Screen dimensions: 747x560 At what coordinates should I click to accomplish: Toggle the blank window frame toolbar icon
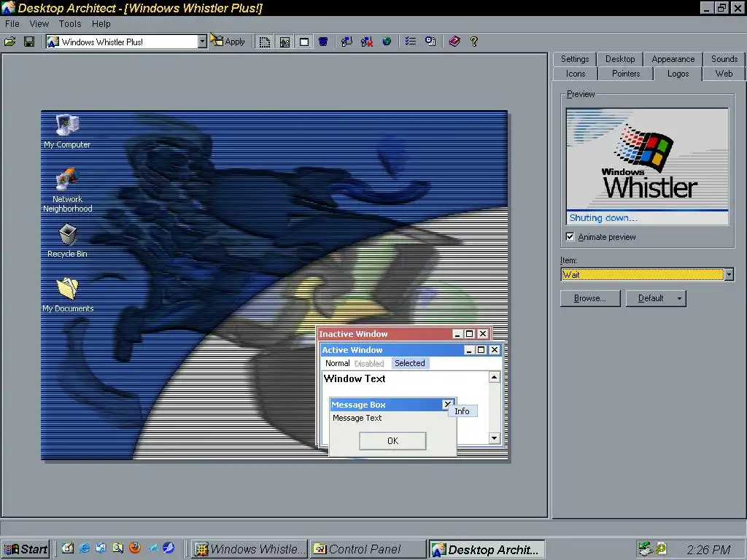tap(304, 42)
